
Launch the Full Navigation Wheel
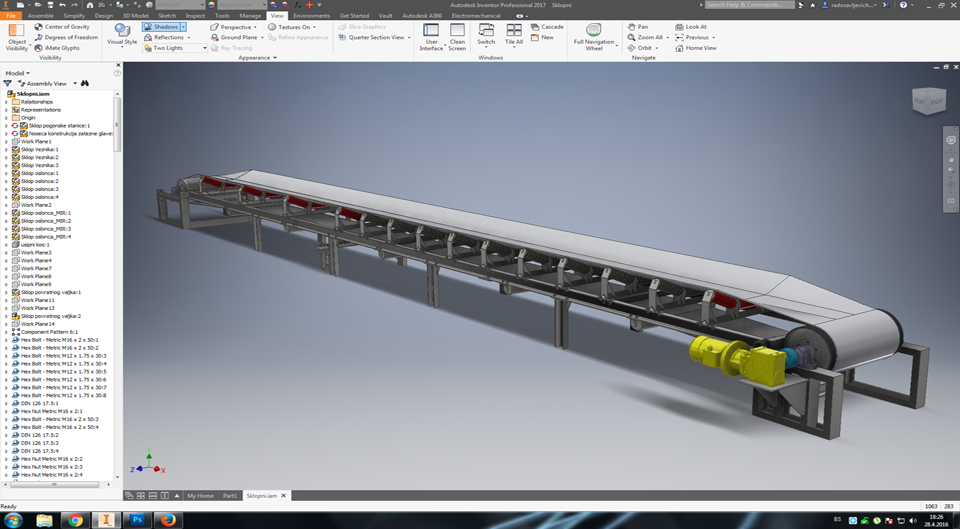tap(594, 35)
